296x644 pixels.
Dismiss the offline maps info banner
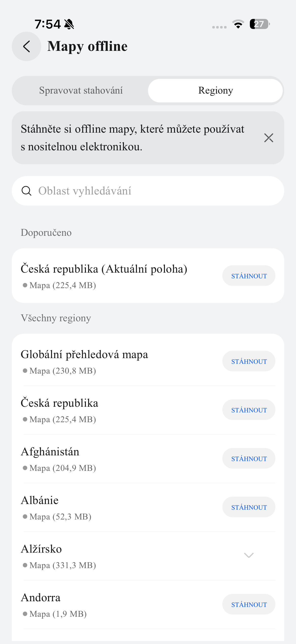(269, 138)
